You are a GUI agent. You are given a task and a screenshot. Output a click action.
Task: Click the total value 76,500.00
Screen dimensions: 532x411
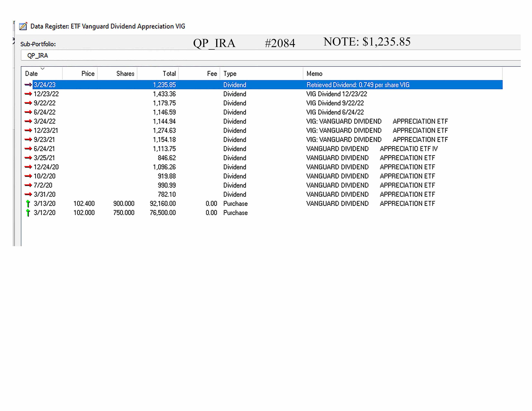coord(163,213)
